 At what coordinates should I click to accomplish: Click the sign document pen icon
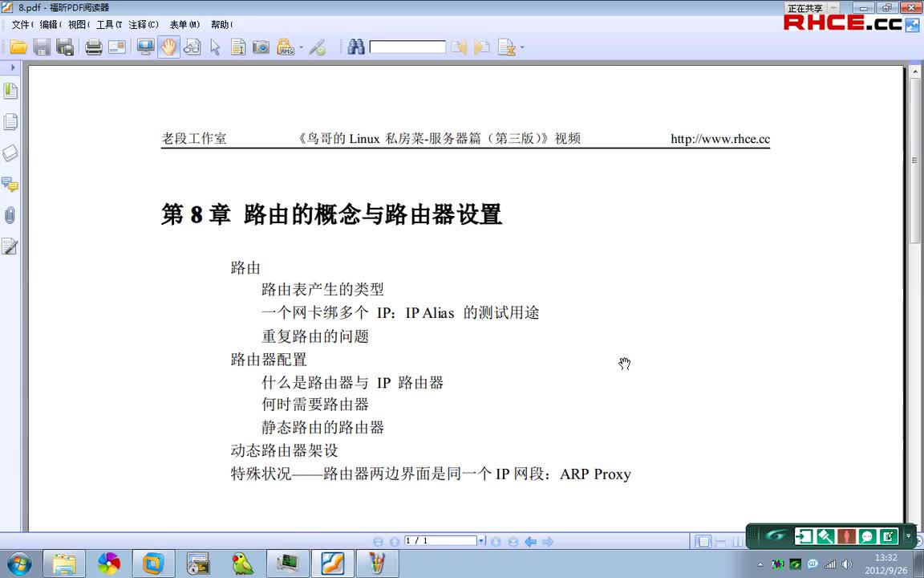pos(318,47)
